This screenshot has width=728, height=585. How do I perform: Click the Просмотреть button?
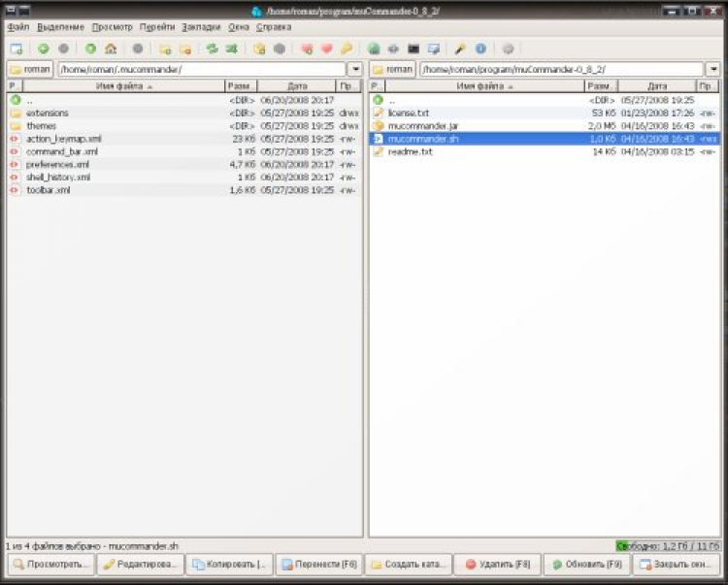[x=51, y=564]
